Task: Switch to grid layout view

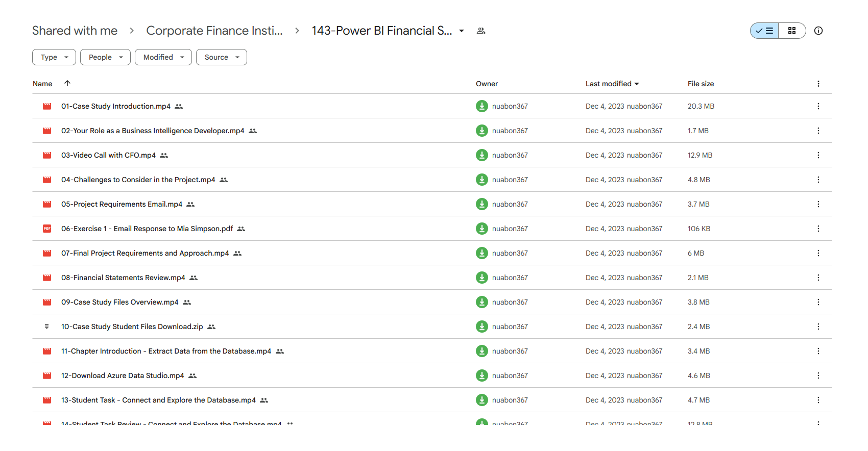Action: tap(792, 31)
